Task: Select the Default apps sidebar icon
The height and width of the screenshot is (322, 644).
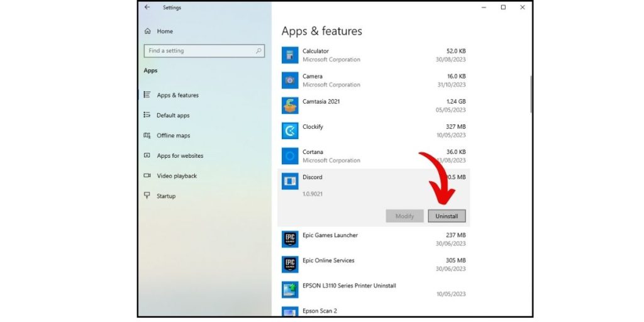Action: [147, 115]
